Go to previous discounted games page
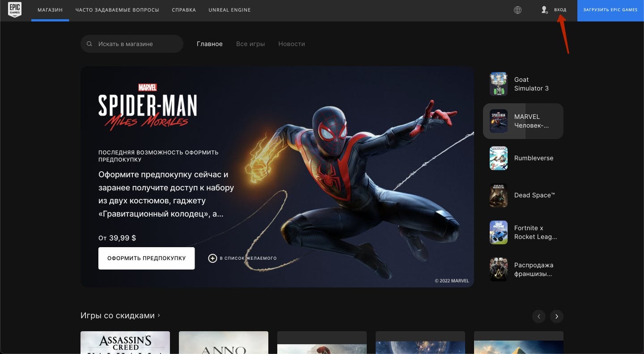The height and width of the screenshot is (354, 644). pyautogui.click(x=539, y=316)
